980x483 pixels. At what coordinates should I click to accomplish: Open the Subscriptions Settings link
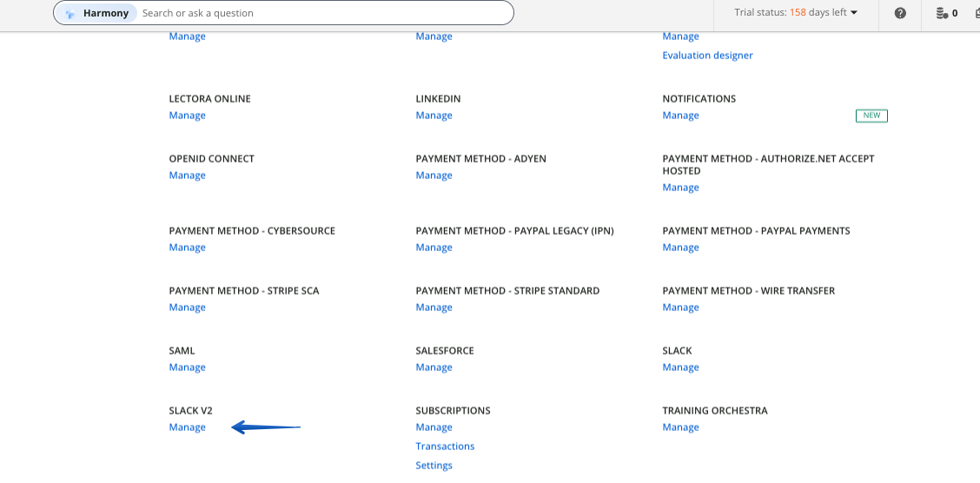point(434,466)
